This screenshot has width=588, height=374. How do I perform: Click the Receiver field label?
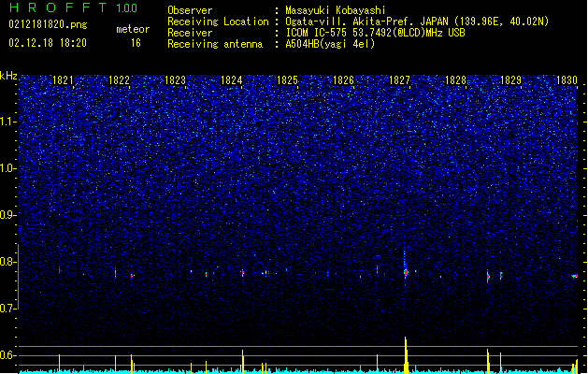(x=190, y=33)
